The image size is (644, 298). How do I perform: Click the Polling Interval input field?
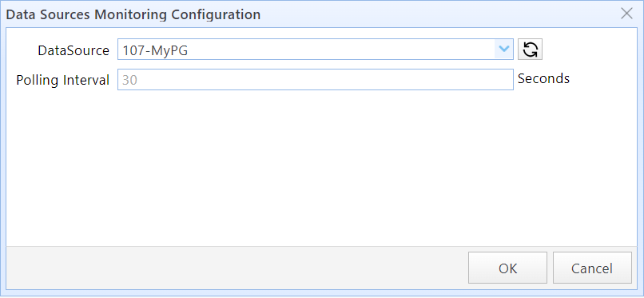pos(315,80)
